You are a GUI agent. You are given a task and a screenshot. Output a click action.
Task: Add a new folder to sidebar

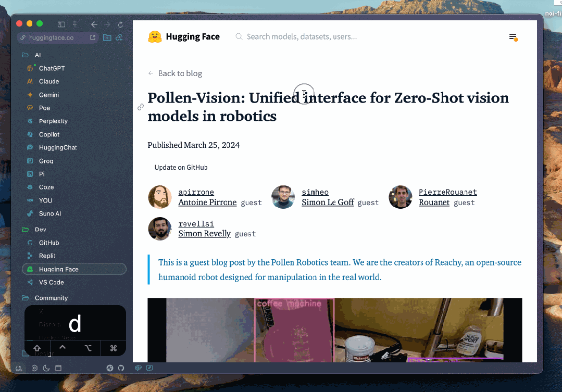107,37
